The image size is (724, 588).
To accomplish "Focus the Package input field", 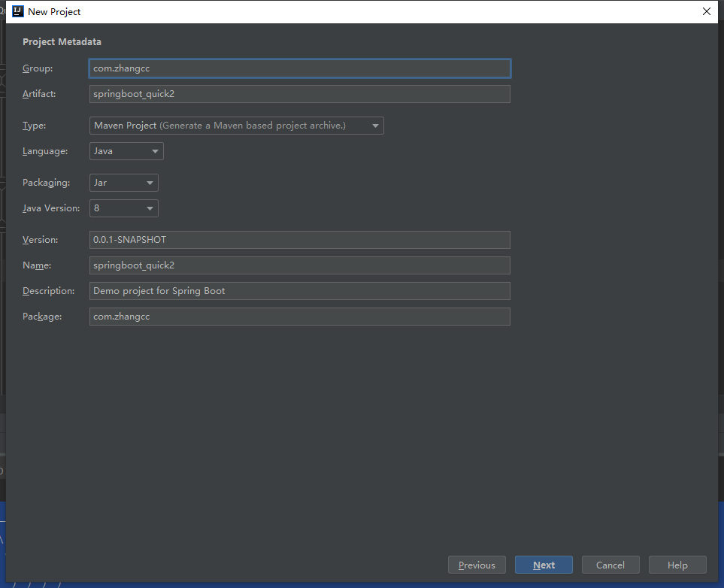I will point(300,317).
